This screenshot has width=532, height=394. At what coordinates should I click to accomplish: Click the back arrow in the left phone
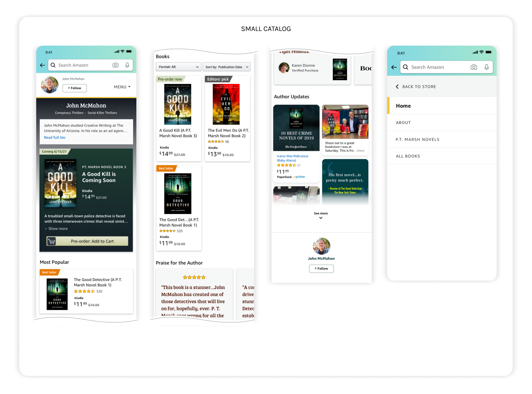click(42, 65)
